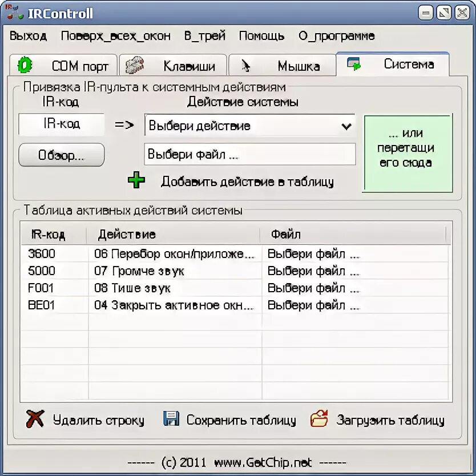Click the green chip icon on COM порт tab
Image resolution: width=476 pixels, height=476 pixels.
(25, 65)
